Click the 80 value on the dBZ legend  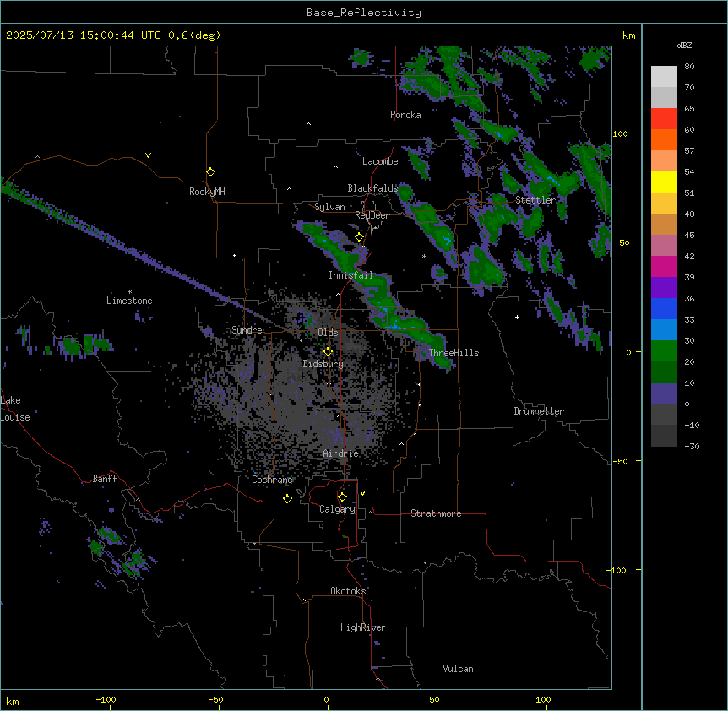click(x=689, y=67)
